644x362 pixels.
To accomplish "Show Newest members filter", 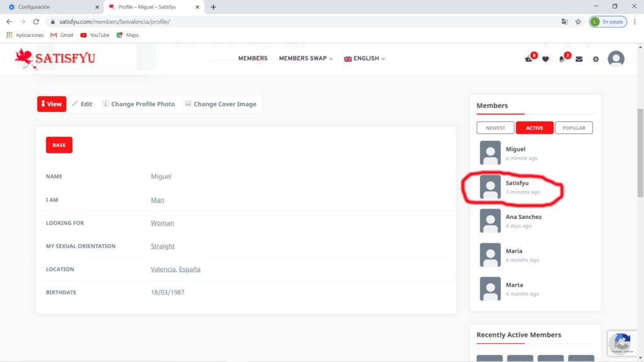I will pyautogui.click(x=496, y=128).
